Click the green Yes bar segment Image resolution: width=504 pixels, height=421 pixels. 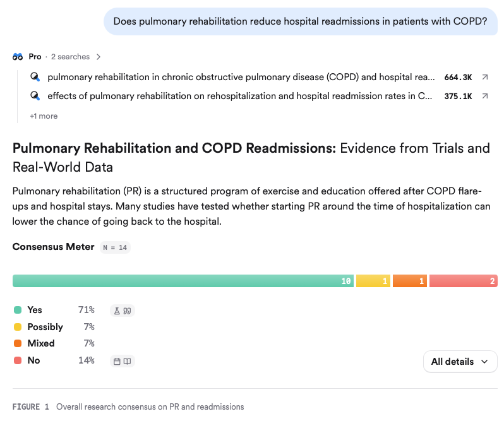click(183, 281)
